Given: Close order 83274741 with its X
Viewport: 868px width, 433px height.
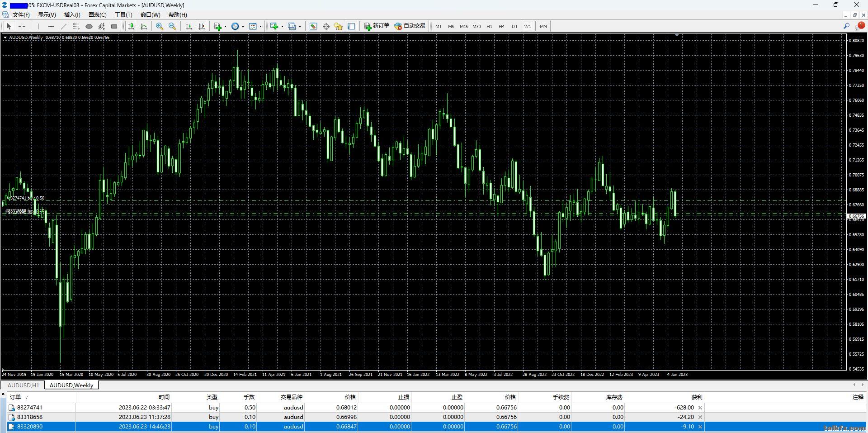Looking at the screenshot, I should pyautogui.click(x=700, y=408).
